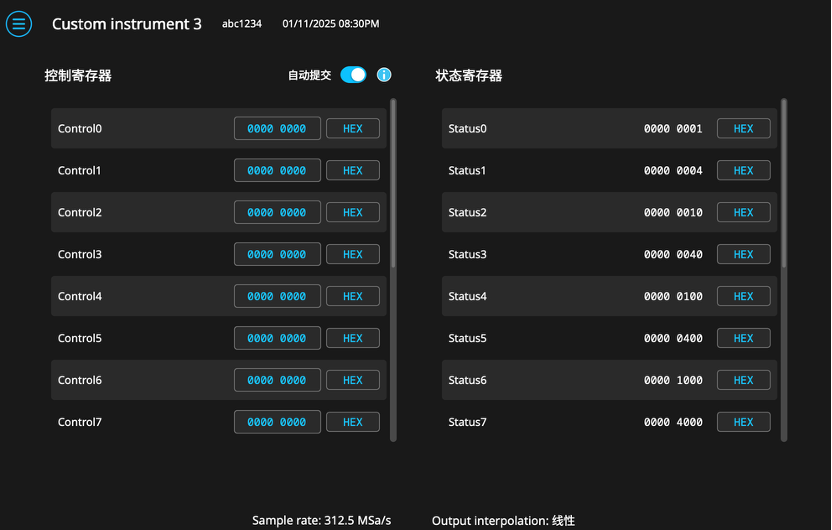832x530 pixels.
Task: Select the Control7 value input field
Action: [277, 423]
